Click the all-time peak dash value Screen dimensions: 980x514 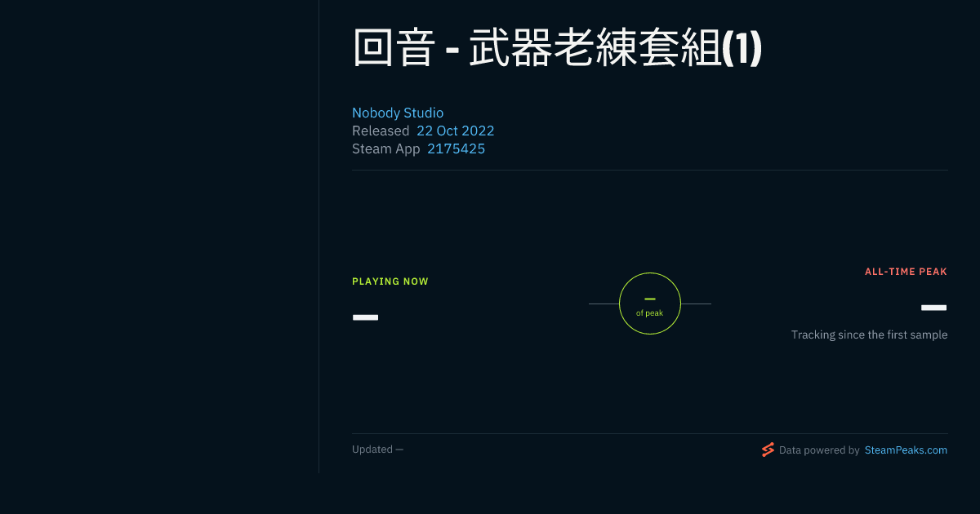(934, 308)
